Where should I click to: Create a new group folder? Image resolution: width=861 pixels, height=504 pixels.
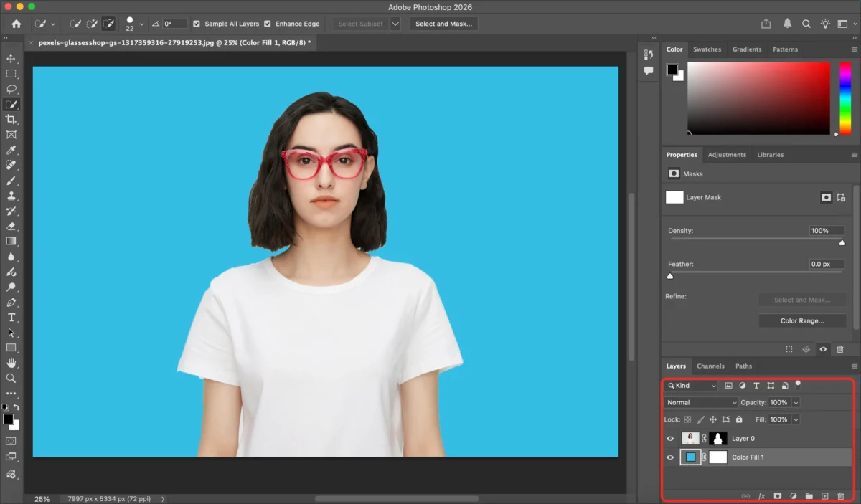pos(809,496)
